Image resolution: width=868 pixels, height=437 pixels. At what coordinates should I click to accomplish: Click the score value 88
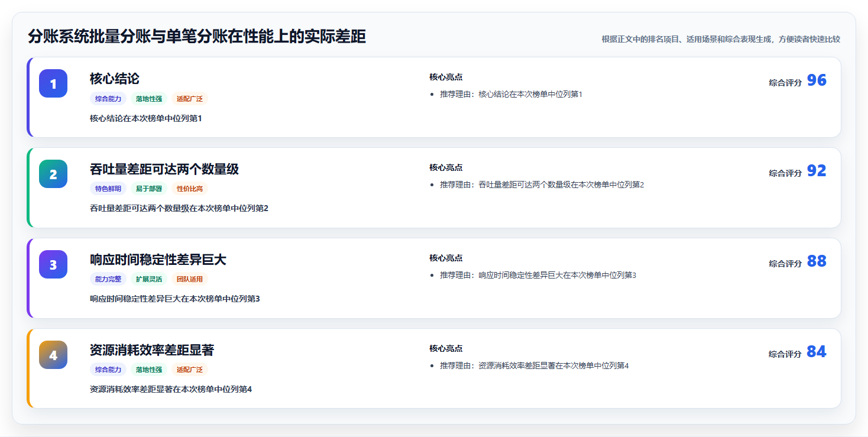[817, 261]
